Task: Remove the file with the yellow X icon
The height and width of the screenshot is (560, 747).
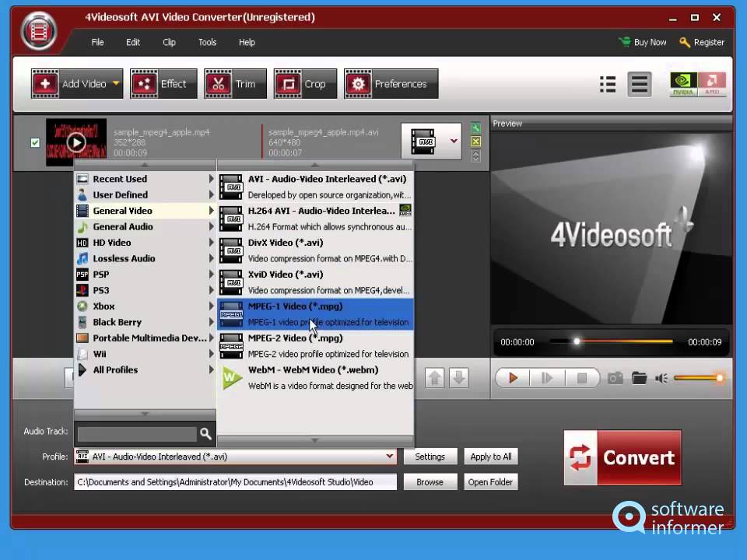Action: [x=475, y=142]
